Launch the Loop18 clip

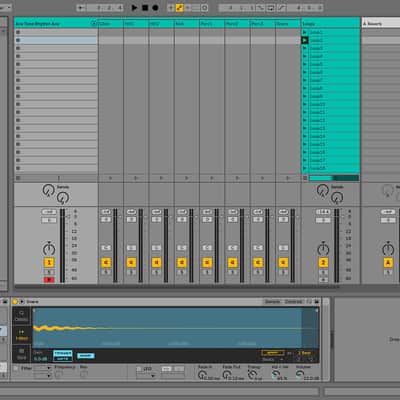point(305,168)
